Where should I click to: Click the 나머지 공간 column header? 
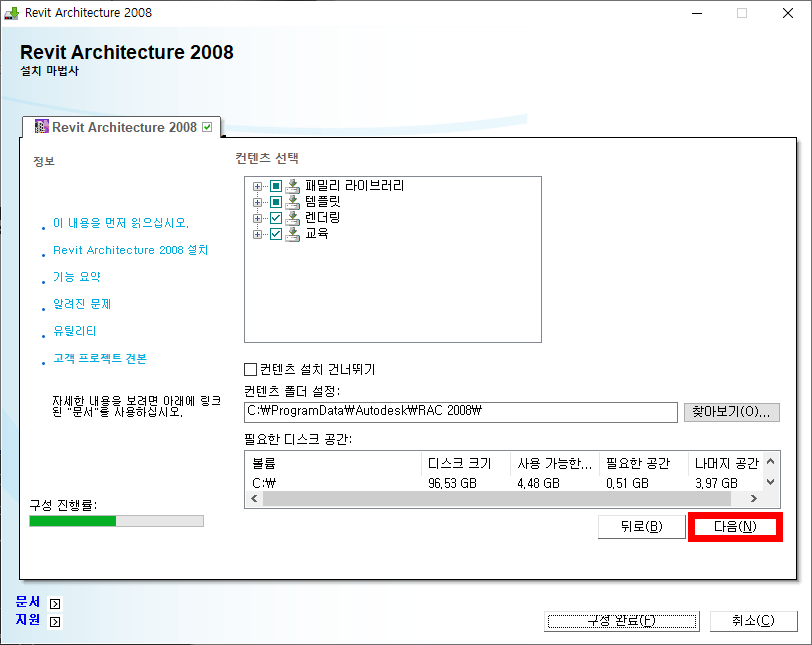point(726,463)
